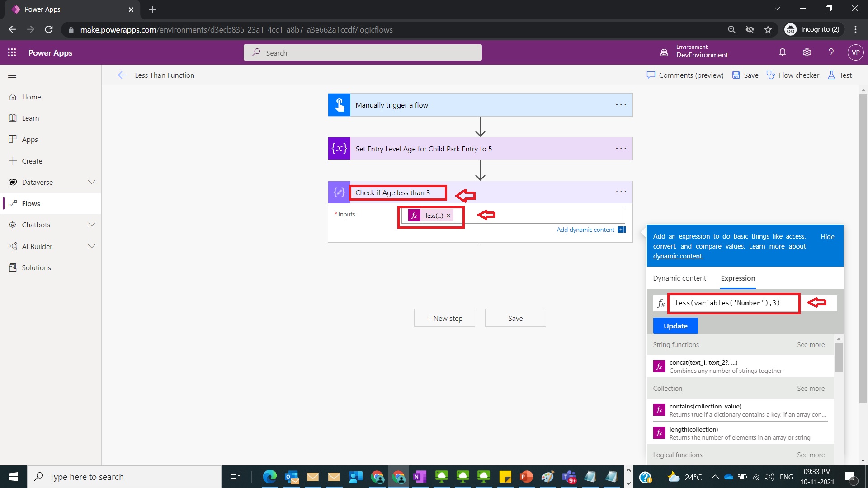
Task: Open the Flow checker
Action: pos(793,75)
